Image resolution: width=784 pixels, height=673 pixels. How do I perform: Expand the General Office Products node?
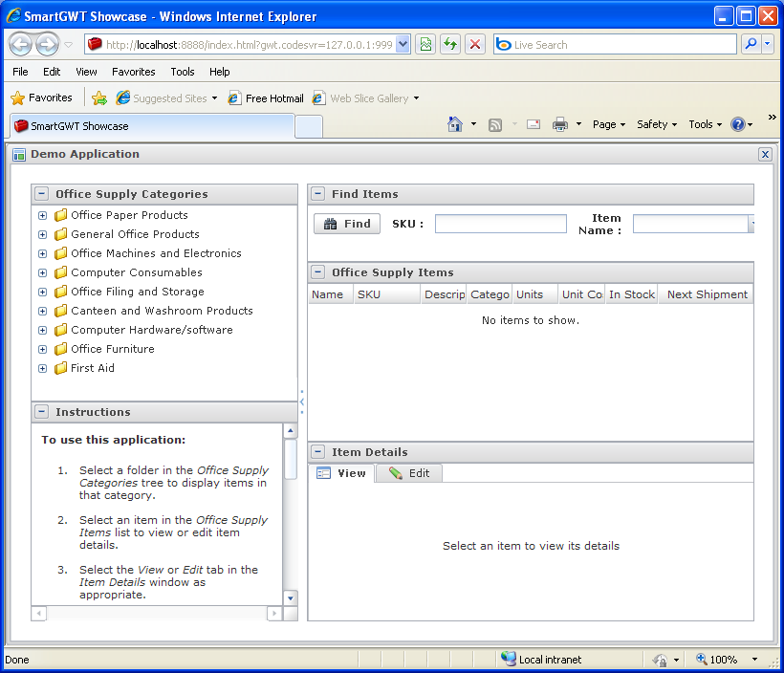(42, 234)
